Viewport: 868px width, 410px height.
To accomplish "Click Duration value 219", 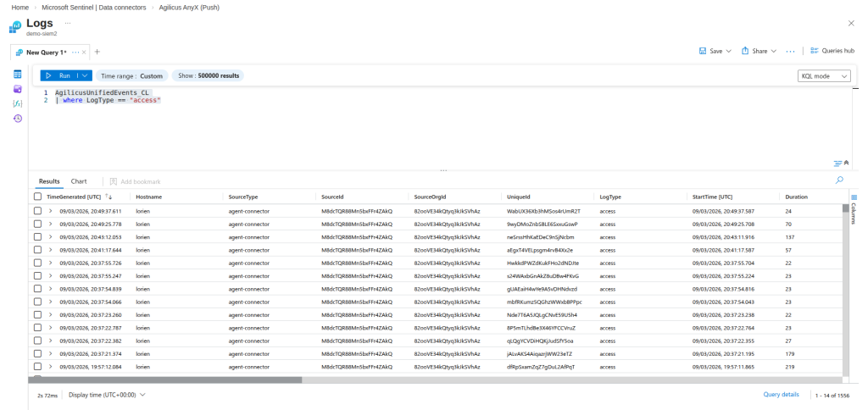I will coord(790,367).
